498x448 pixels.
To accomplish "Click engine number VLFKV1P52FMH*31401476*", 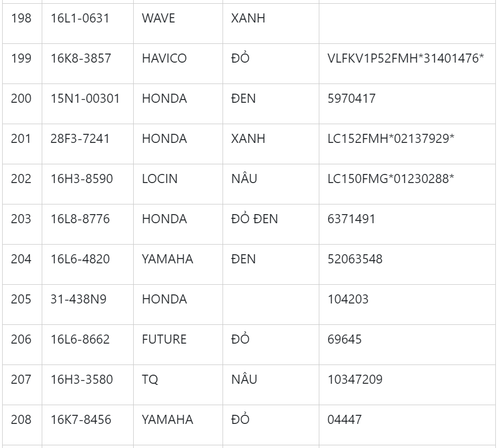I will 406,59.
